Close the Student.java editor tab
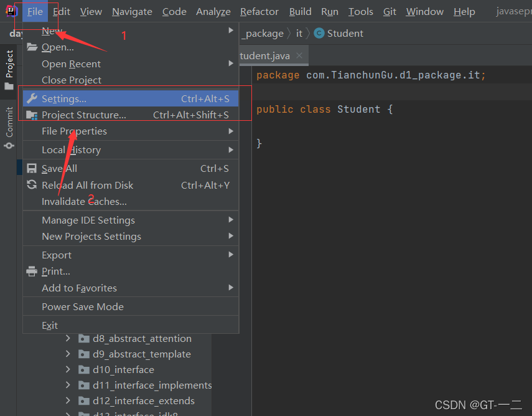The image size is (532, 416). pos(299,55)
